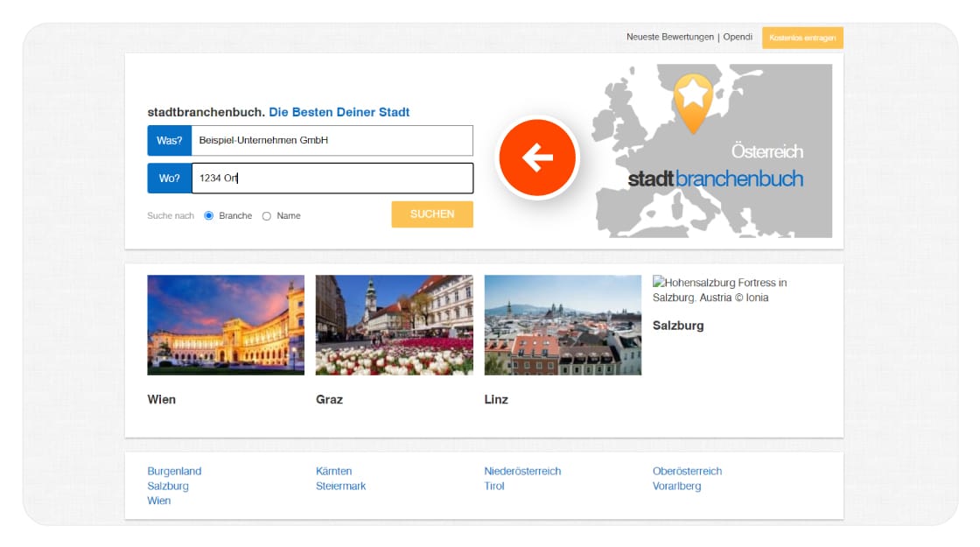The height and width of the screenshot is (547, 980).
Task: Open the Wien city photo
Action: [226, 325]
